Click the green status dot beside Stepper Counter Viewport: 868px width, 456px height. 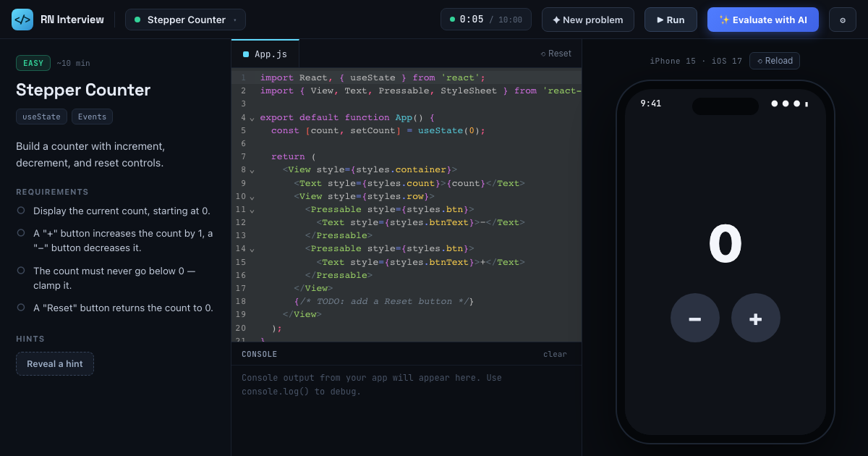pos(137,20)
